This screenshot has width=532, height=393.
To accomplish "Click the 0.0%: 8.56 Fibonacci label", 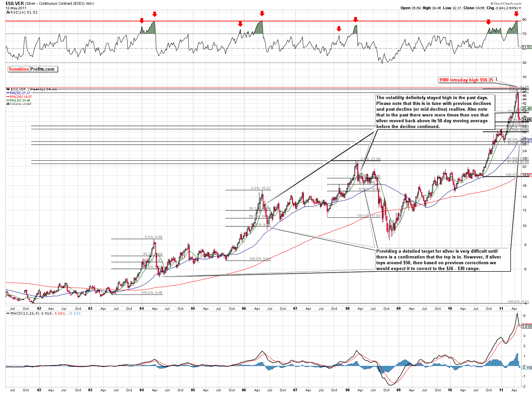I will (154, 237).
